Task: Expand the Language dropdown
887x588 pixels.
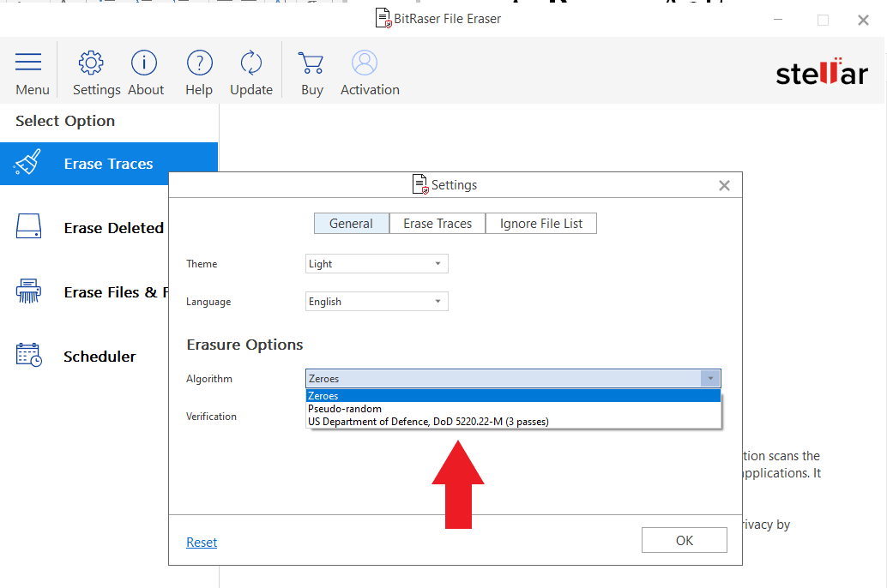Action: click(377, 302)
